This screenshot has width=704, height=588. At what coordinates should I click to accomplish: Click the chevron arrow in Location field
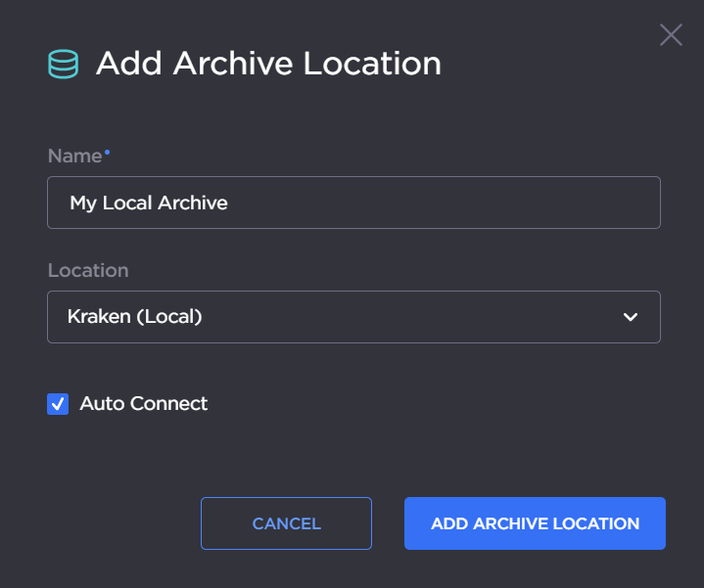(631, 317)
